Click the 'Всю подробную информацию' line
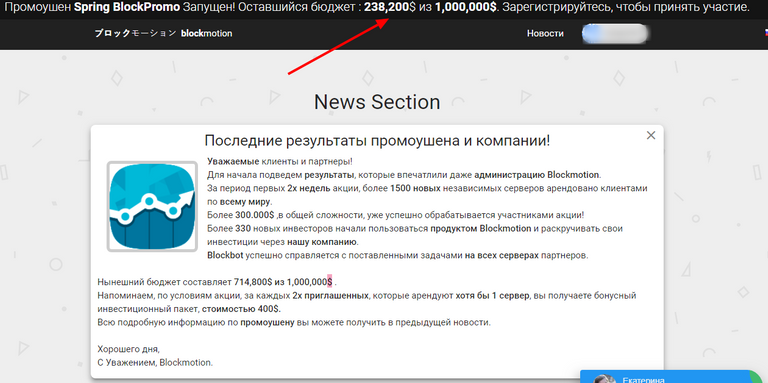Viewport: 768px width, 383px height. [x=294, y=323]
